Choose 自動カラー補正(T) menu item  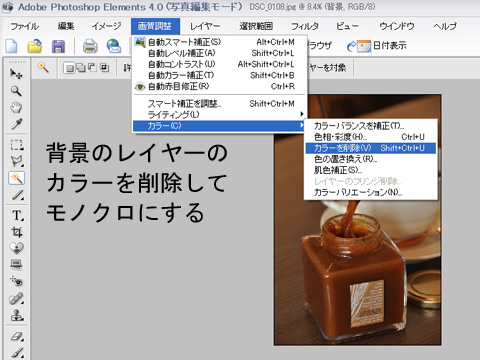[220, 75]
